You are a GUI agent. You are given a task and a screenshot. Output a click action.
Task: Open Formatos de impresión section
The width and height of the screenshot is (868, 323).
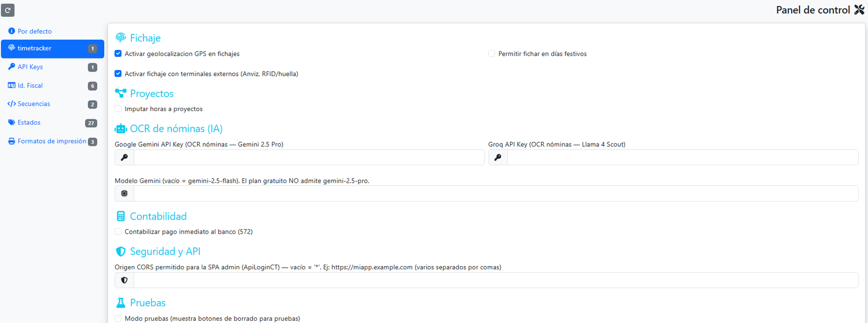click(x=53, y=141)
